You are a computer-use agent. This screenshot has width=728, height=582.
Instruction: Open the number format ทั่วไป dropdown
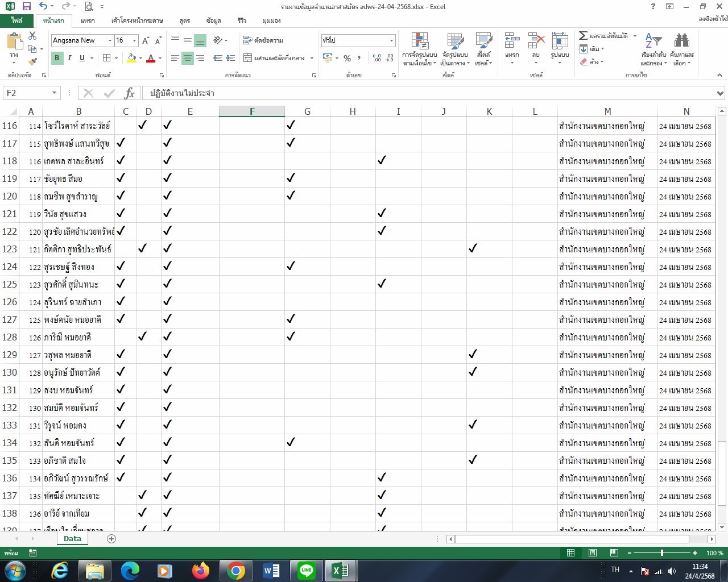(x=391, y=40)
